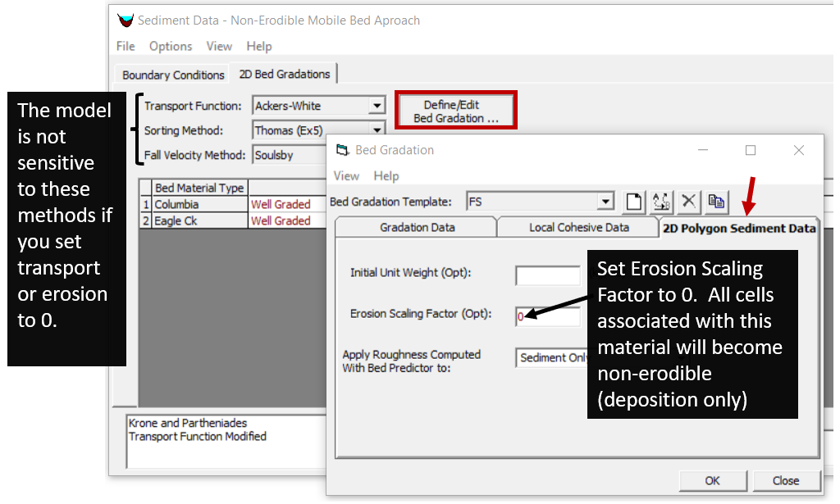Image resolution: width=840 pixels, height=504 pixels.
Task: Click the Erosion Scaling Factor field
Action: (548, 316)
